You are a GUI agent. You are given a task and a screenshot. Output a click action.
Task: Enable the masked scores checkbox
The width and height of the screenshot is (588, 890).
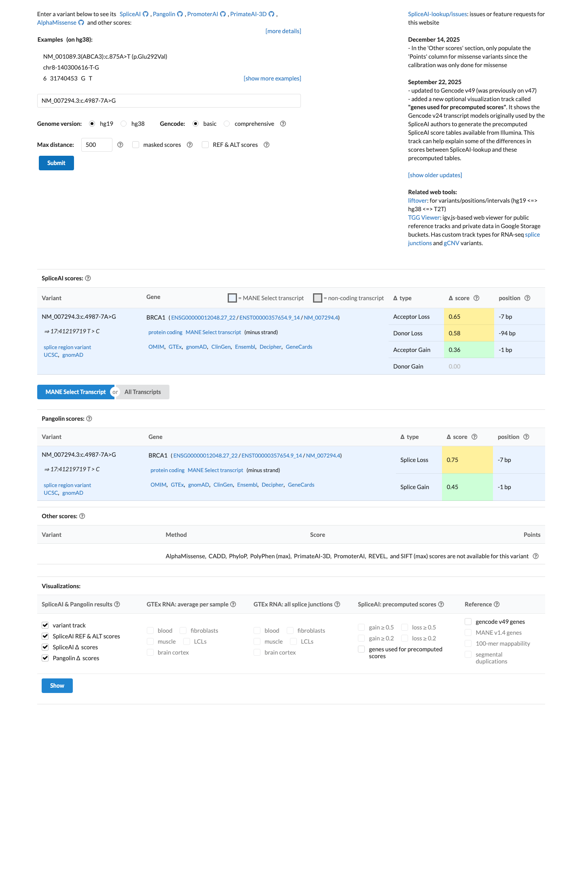pos(136,145)
